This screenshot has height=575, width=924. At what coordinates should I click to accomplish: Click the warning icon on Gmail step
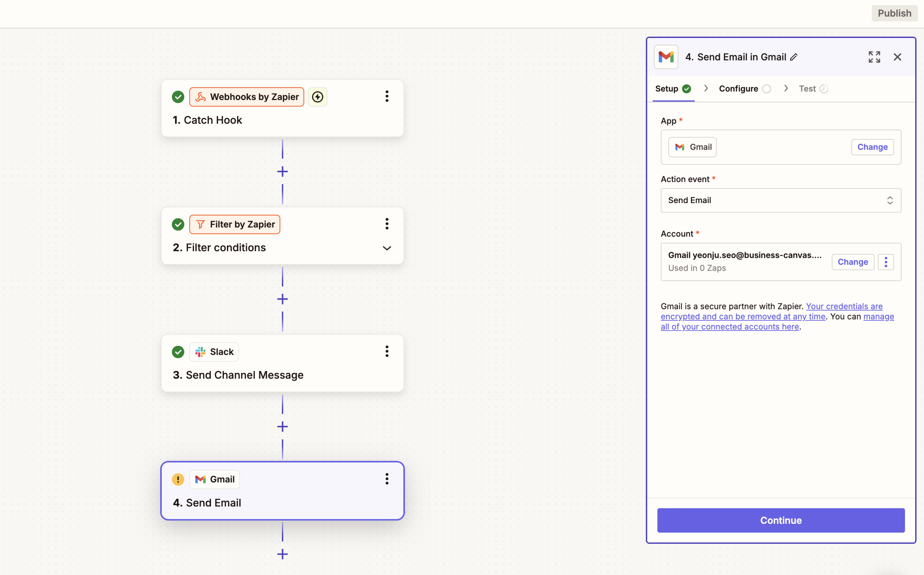(178, 479)
